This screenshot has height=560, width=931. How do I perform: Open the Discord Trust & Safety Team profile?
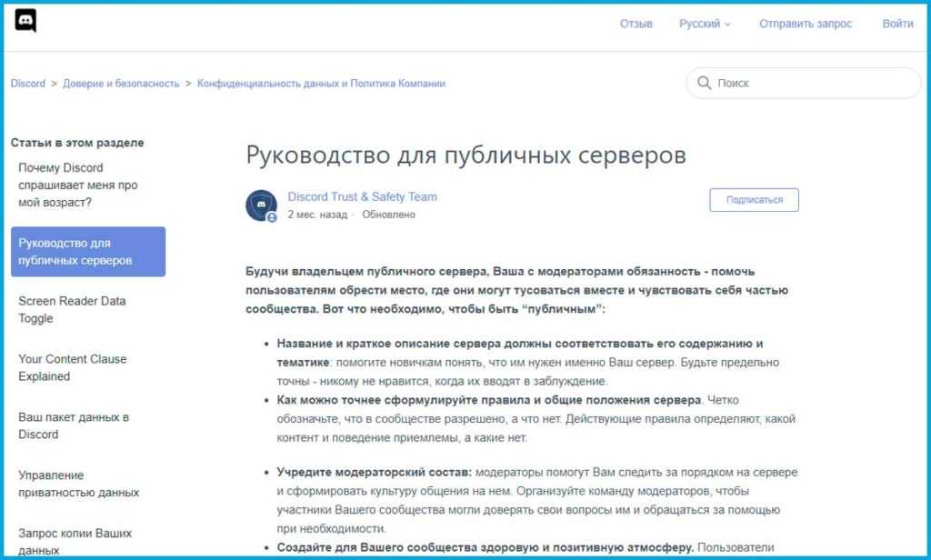coord(362,196)
